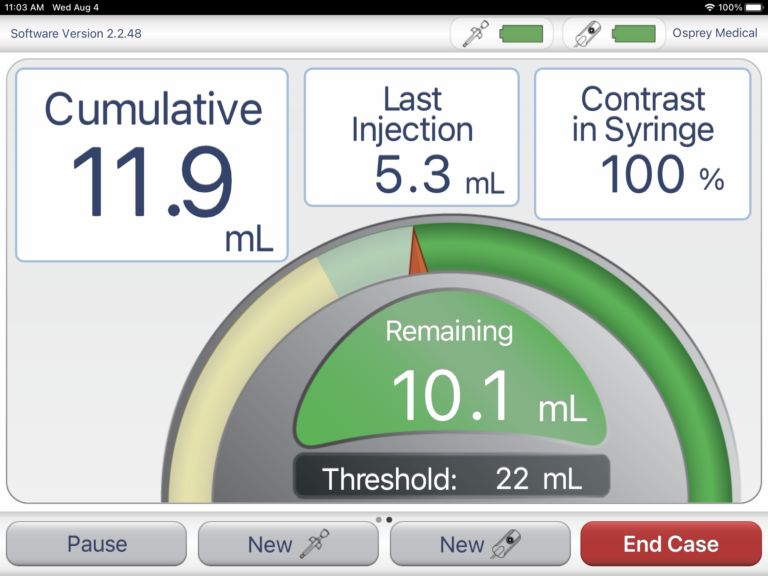This screenshot has height=576, width=768.
Task: Tap the Software Version 2.2.48 text
Action: (76, 33)
